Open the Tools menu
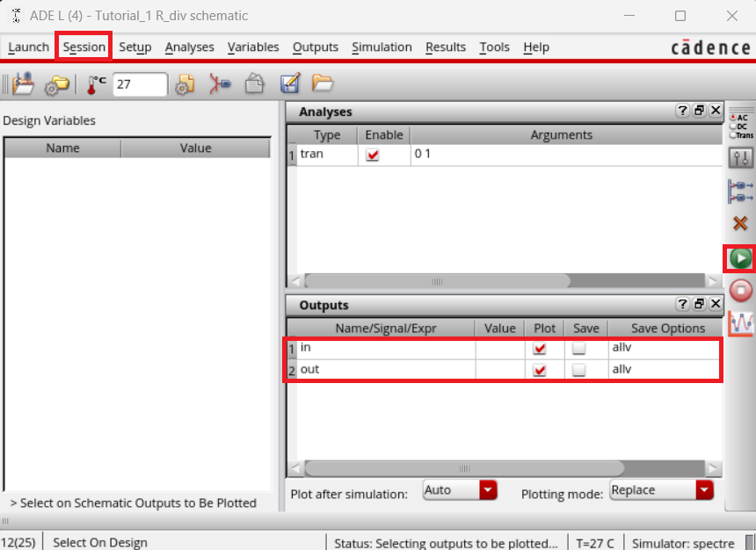Viewport: 756px width, 550px height. (494, 47)
